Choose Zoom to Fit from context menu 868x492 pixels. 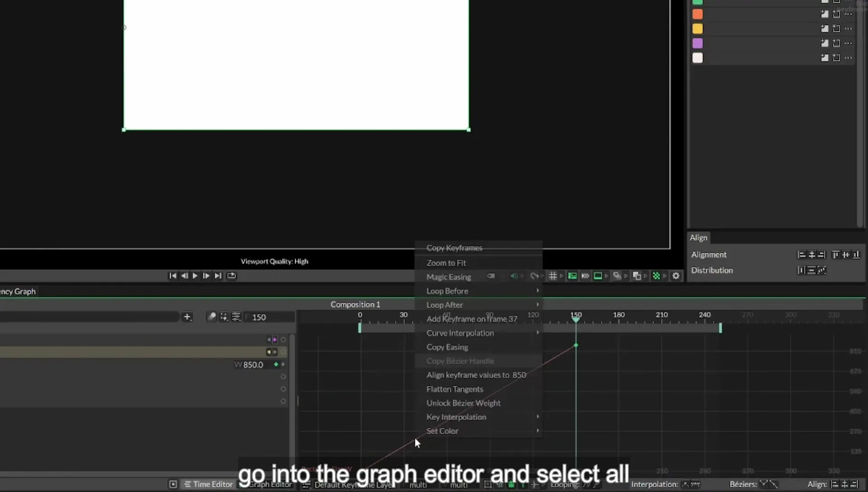(478, 263)
